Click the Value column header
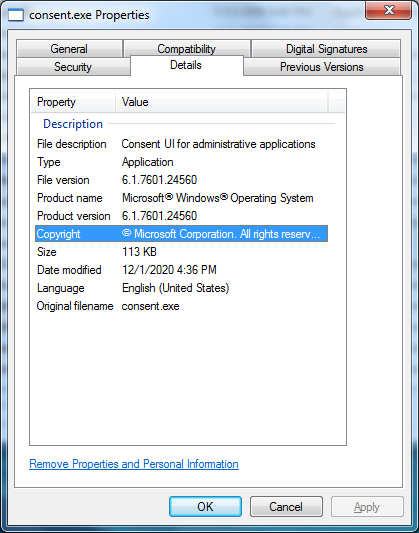This screenshot has height=533, width=419. 222,102
